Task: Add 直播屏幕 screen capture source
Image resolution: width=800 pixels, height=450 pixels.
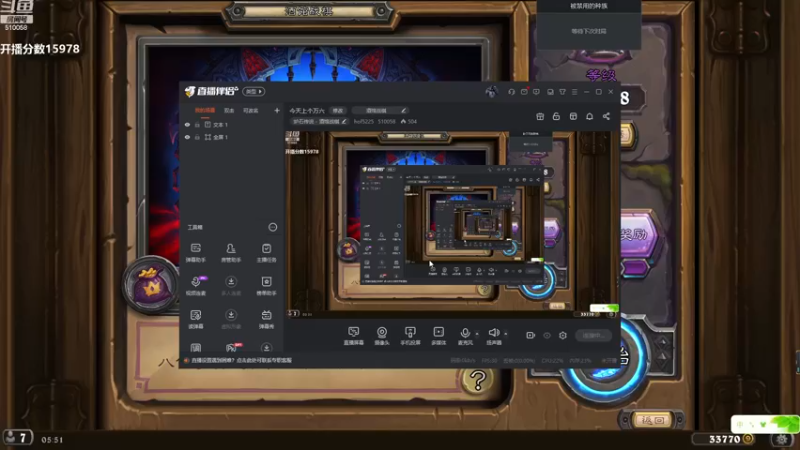Action: 353,336
